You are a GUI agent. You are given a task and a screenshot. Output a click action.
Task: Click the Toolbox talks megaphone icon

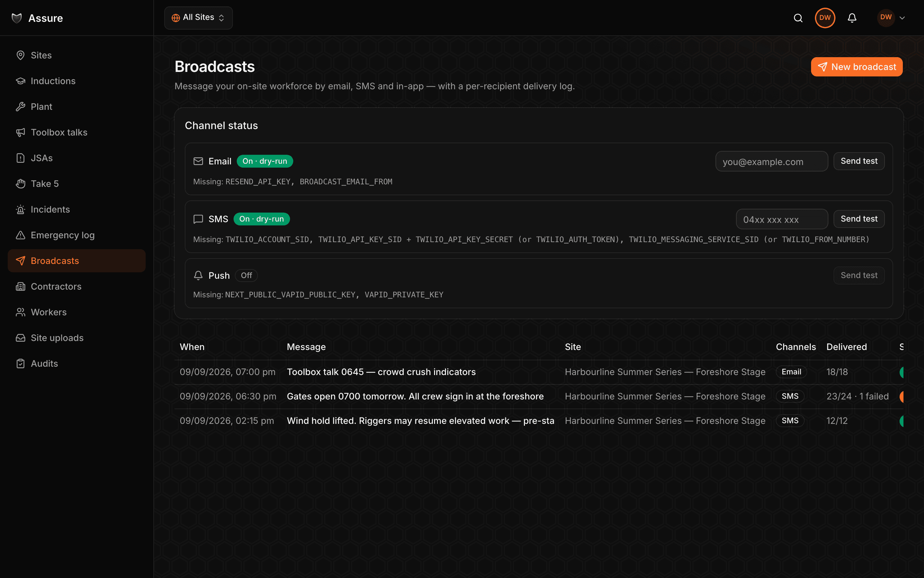pyautogui.click(x=21, y=132)
